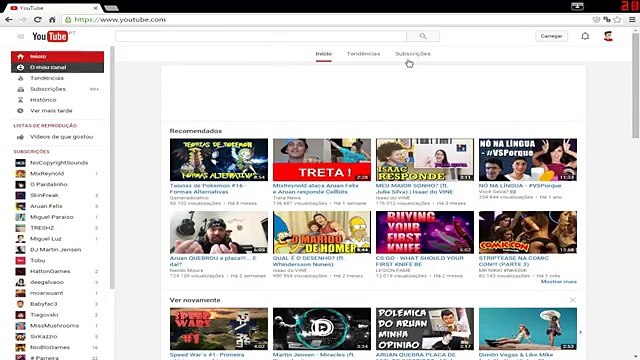Open the Aruan QUEBROU a placa video title
This screenshot has height=360, width=640.
[x=213, y=261]
